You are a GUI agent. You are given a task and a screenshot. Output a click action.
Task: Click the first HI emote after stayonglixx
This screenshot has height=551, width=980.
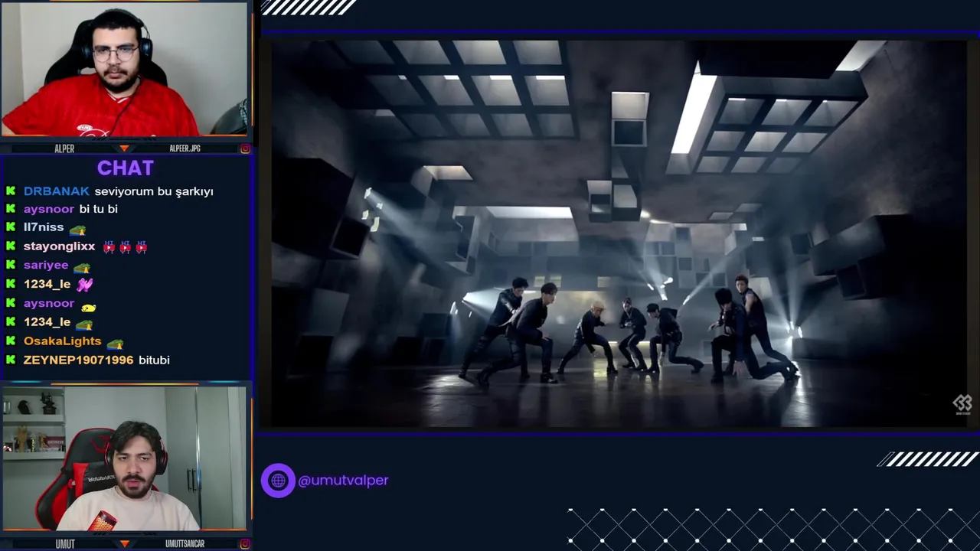[x=109, y=246]
